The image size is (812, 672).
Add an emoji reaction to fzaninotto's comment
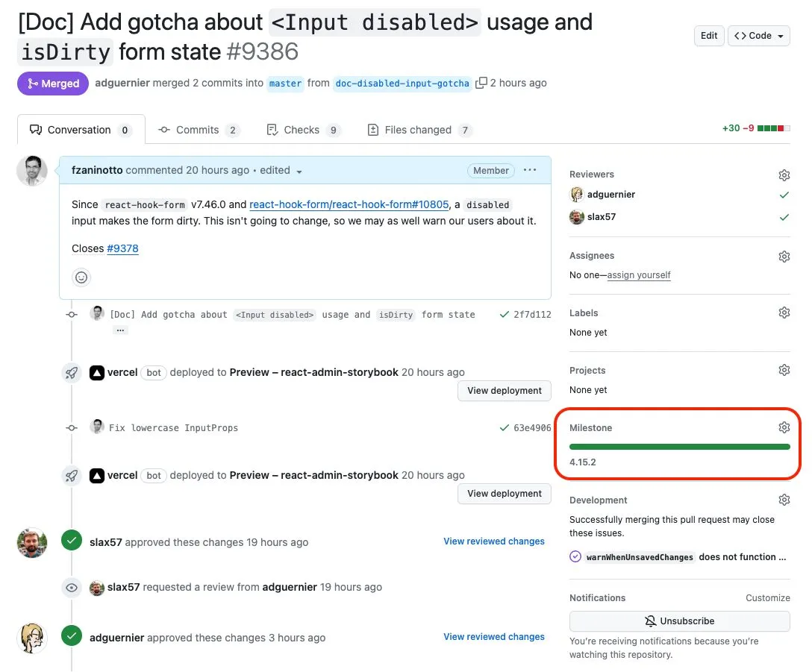[x=81, y=277]
